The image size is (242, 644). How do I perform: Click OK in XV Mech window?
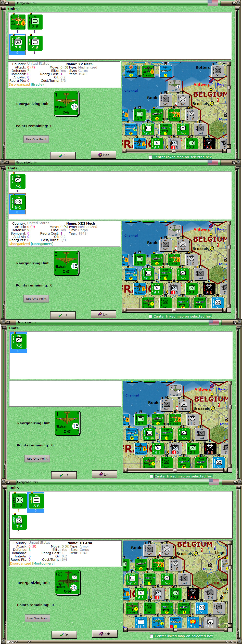[63, 156]
